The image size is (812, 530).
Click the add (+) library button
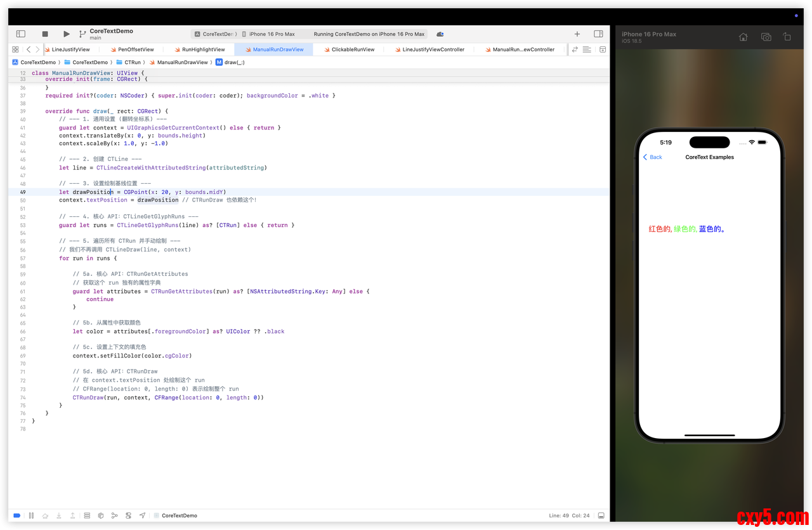click(577, 34)
